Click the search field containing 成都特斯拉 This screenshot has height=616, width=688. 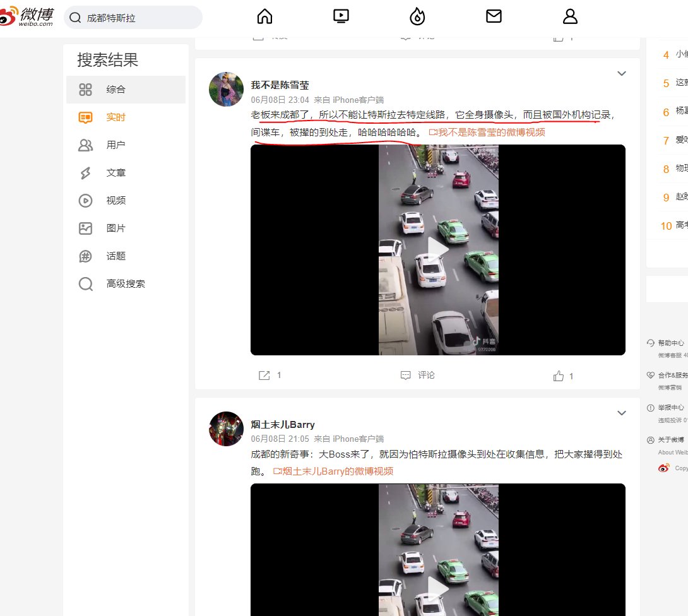pyautogui.click(x=133, y=18)
